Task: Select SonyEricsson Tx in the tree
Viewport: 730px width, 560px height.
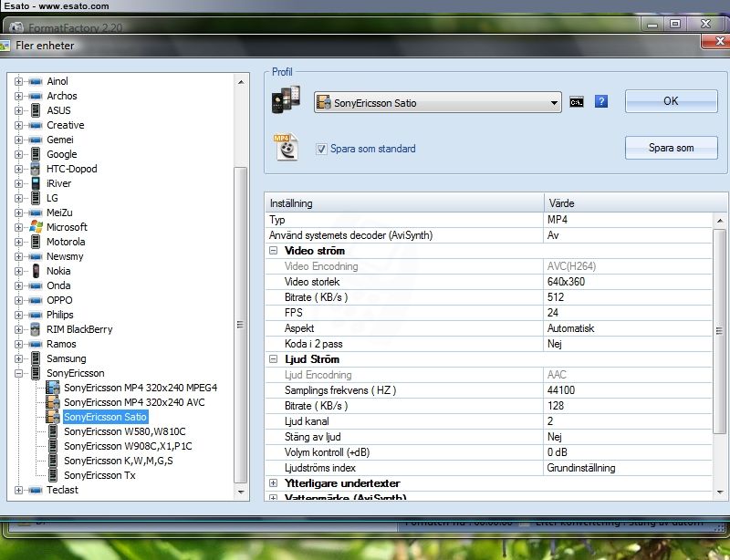Action: pos(99,475)
